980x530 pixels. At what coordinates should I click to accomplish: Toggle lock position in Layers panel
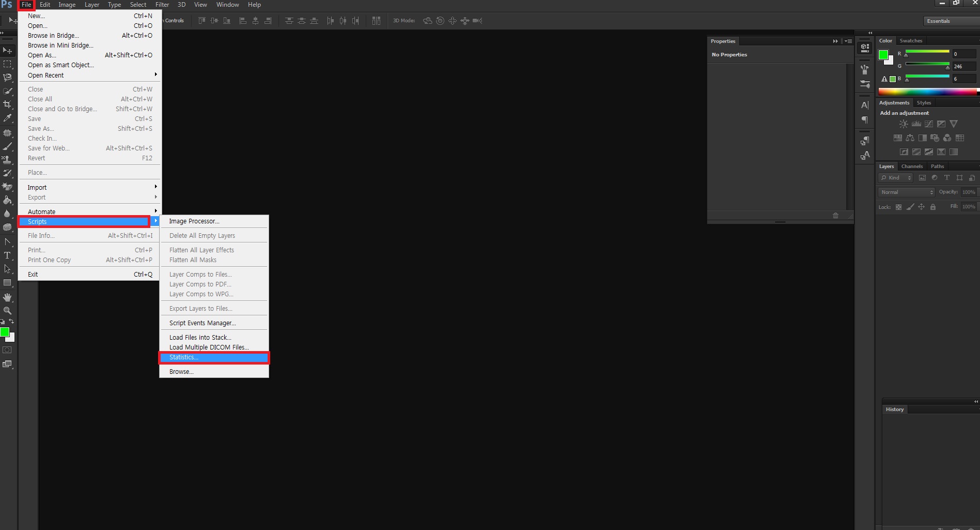tap(921, 207)
